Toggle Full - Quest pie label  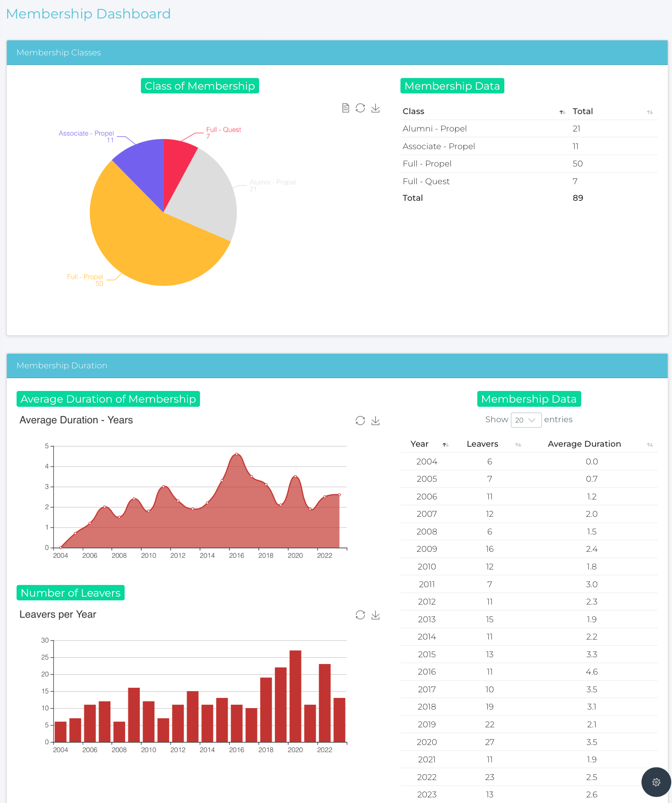click(223, 130)
